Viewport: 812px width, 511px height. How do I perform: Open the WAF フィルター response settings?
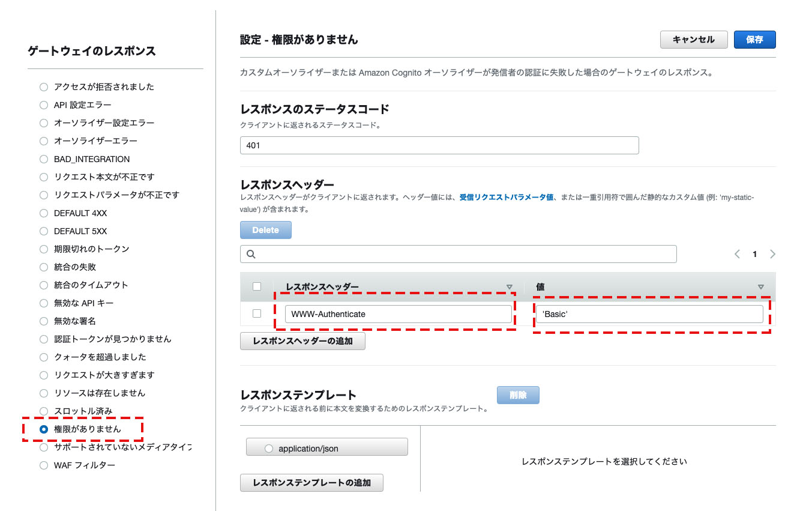(43, 465)
